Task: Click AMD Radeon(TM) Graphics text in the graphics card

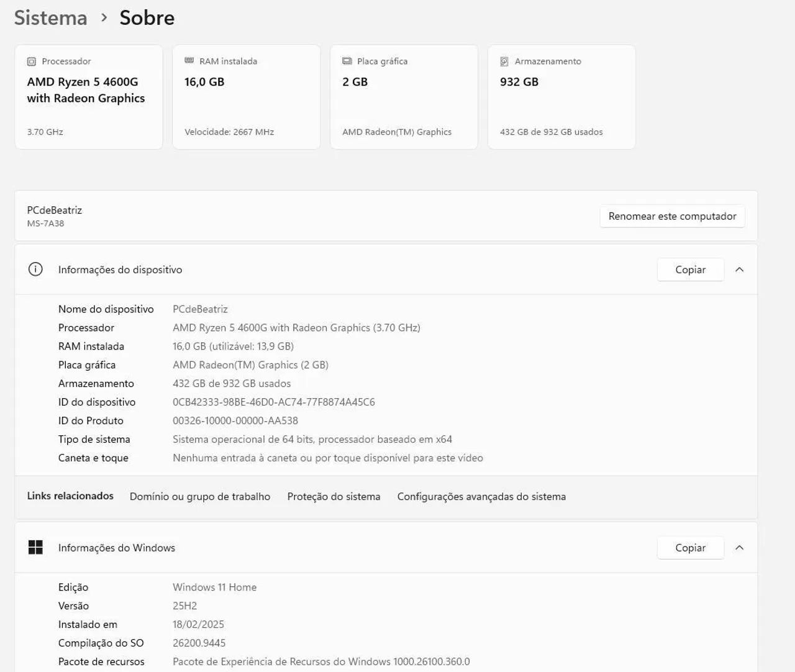Action: tap(397, 132)
